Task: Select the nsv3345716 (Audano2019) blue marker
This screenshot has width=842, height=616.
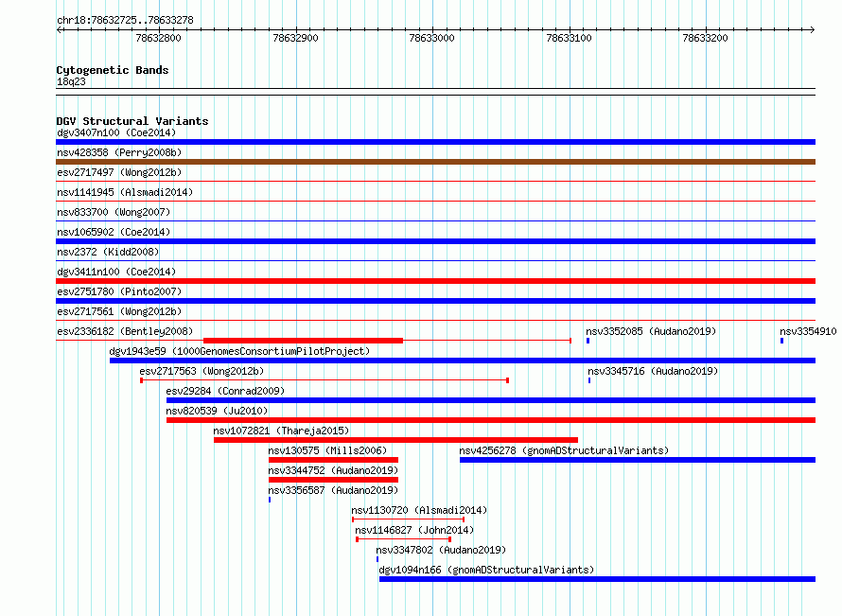Action: click(589, 380)
